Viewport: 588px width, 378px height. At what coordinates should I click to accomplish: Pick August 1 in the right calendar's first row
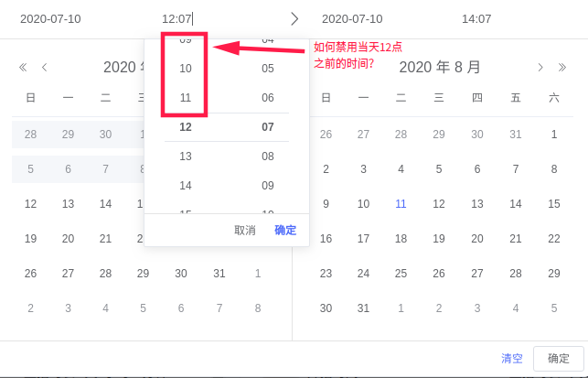pyautogui.click(x=554, y=135)
